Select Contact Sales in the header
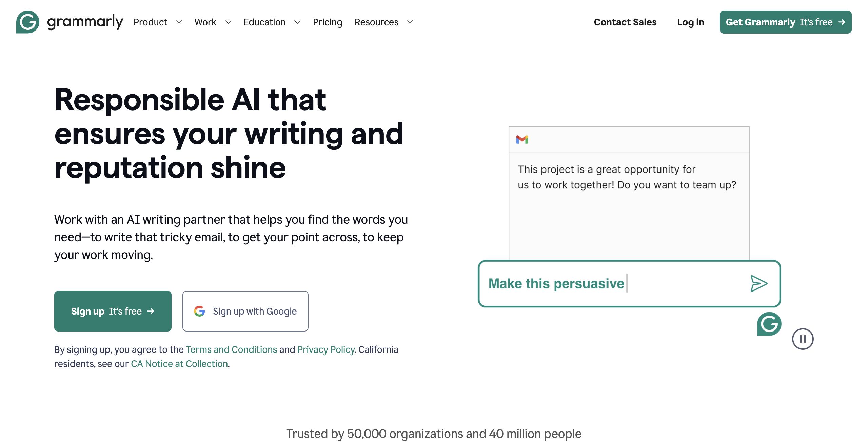This screenshot has height=442, width=868. pyautogui.click(x=625, y=22)
